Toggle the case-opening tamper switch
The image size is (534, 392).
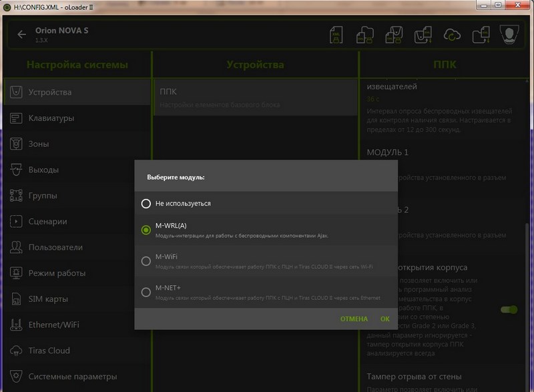509,310
